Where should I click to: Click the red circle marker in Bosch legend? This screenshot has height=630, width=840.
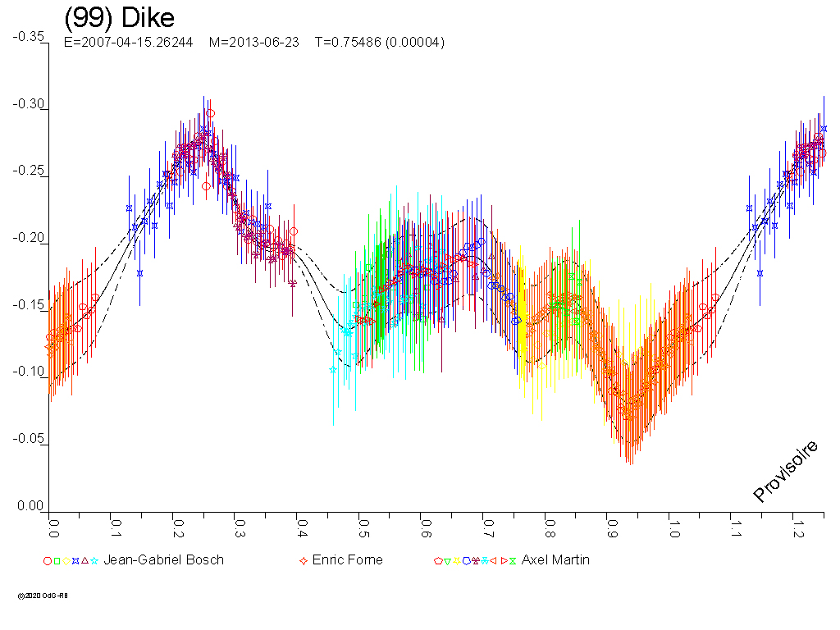tap(48, 561)
